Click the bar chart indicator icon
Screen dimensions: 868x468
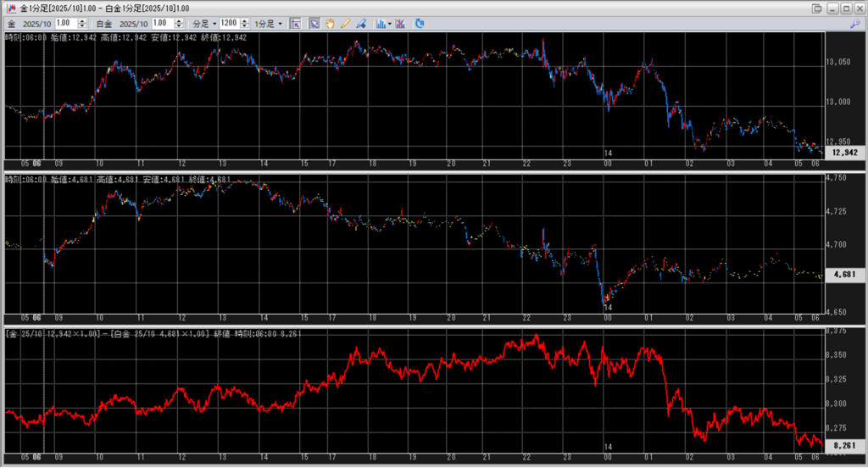tap(379, 23)
